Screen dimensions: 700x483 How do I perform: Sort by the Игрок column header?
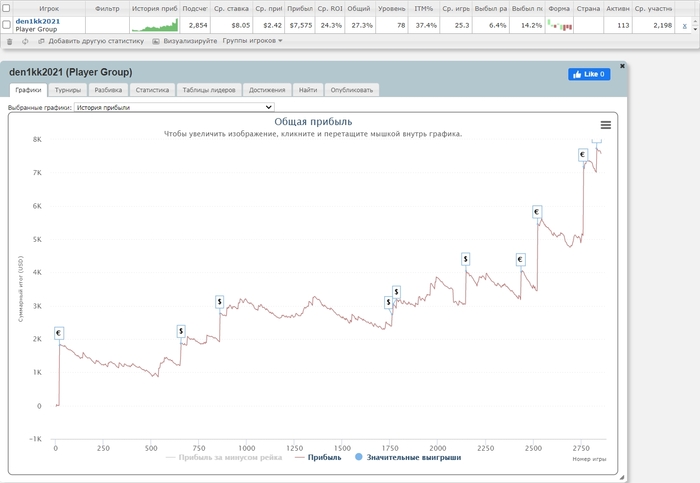pyautogui.click(x=49, y=8)
